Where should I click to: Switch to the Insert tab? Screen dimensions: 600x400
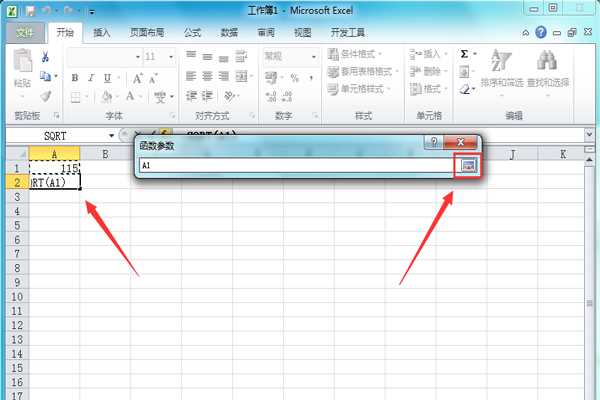[x=102, y=33]
